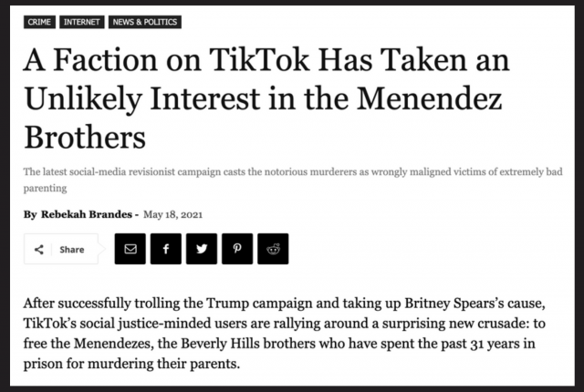
Task: Share article via the email envelope icon
Action: 130,249
